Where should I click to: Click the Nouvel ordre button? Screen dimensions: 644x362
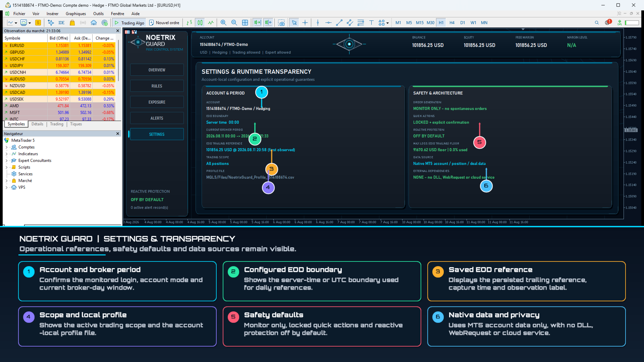[x=164, y=23]
